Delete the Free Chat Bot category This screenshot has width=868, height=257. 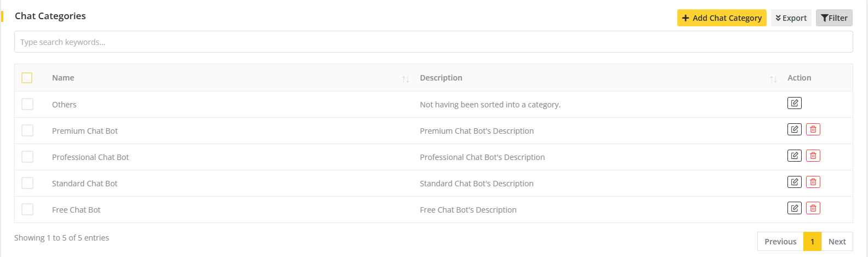pos(813,208)
